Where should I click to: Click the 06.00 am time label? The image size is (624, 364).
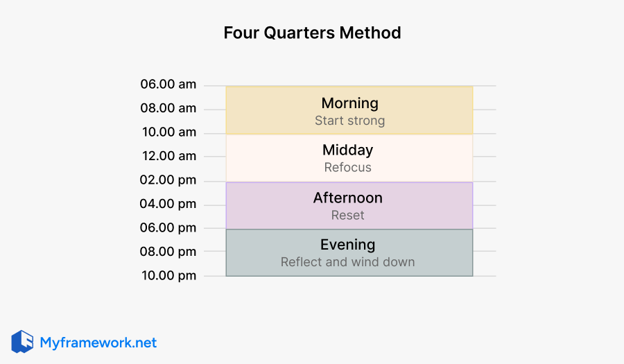point(168,85)
